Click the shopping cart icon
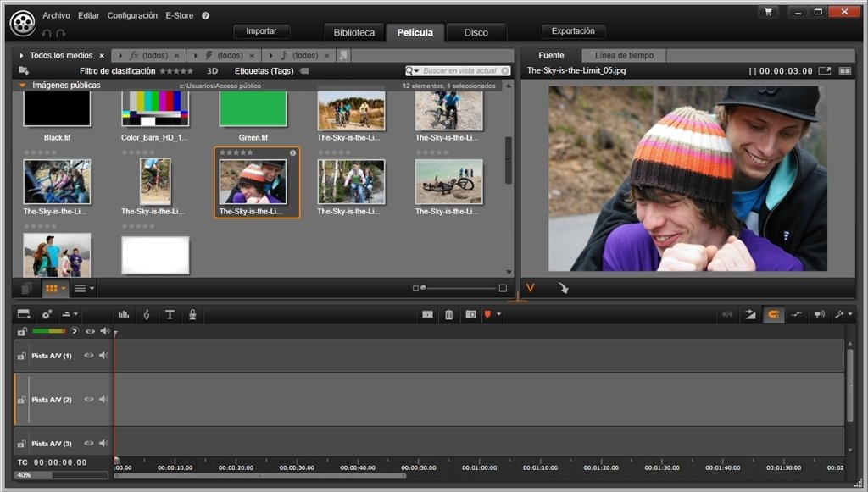 coord(768,12)
